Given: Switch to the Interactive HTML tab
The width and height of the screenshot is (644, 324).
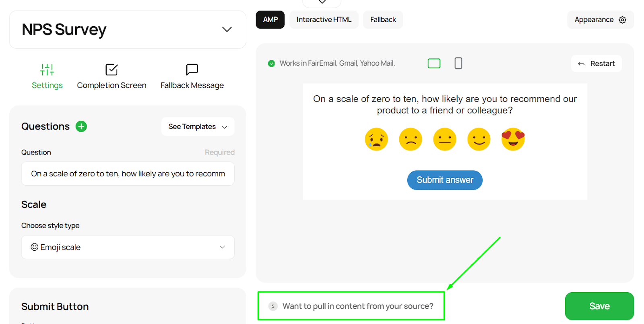Looking at the screenshot, I should (324, 19).
